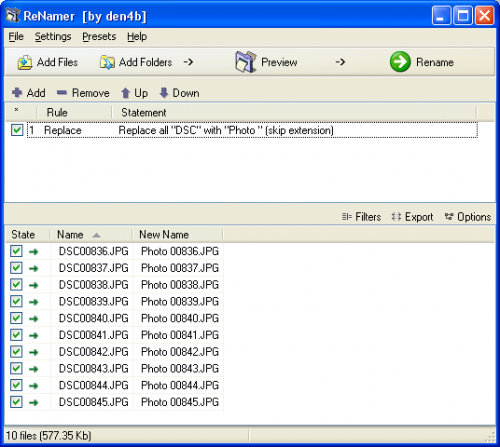500x447 pixels.
Task: Click the status bar resize grip
Action: pyautogui.click(x=490, y=436)
